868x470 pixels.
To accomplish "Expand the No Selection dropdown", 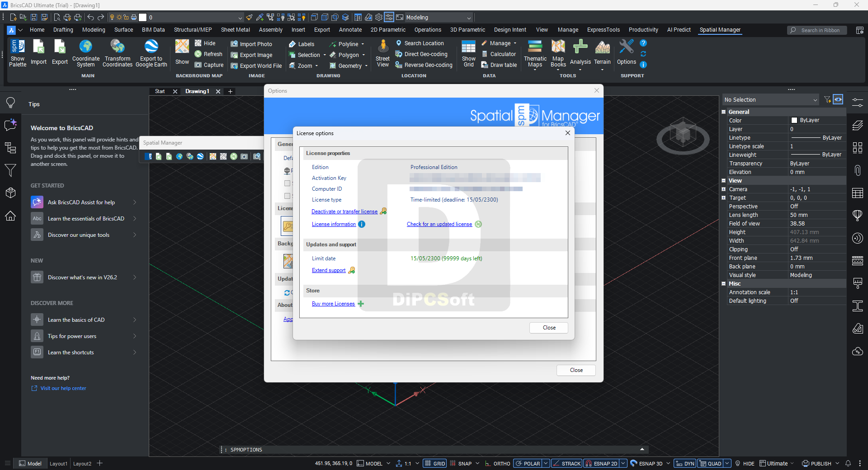I will 815,100.
